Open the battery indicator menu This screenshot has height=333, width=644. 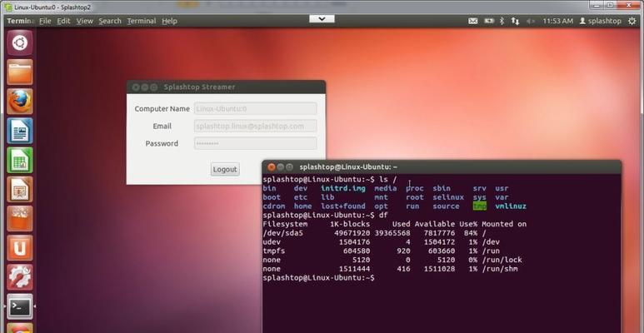pyautogui.click(x=489, y=21)
